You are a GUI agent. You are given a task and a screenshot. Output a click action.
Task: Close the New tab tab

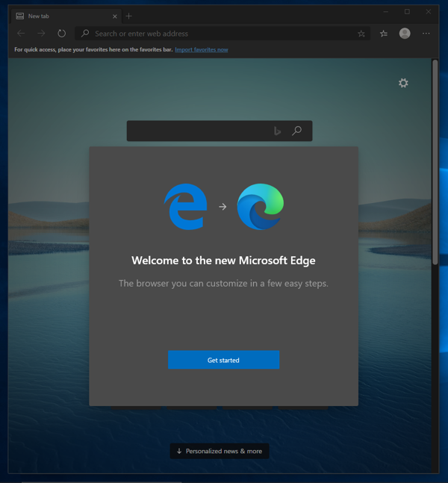pyautogui.click(x=115, y=16)
